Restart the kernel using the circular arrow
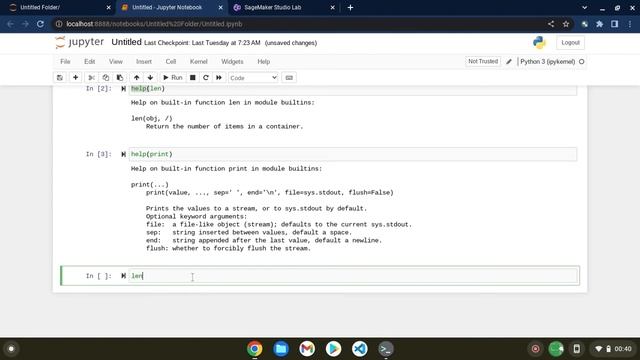Screen dimensions: 640x360 tap(206, 78)
